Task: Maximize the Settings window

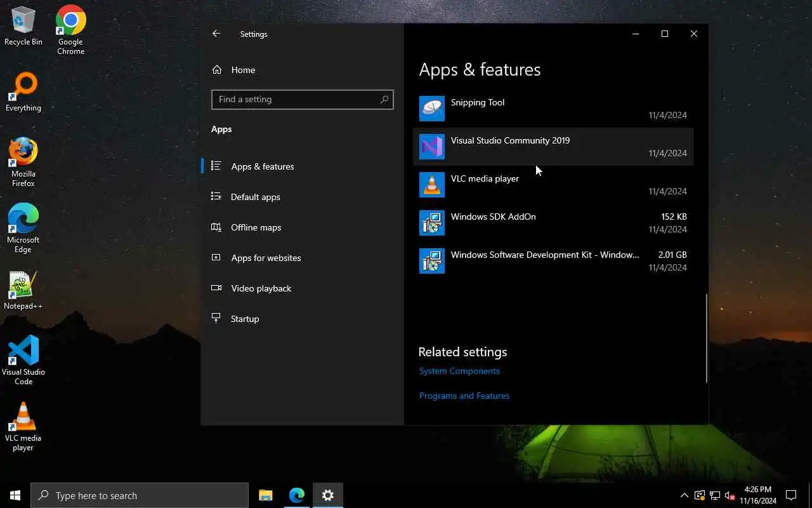Action: pyautogui.click(x=665, y=34)
